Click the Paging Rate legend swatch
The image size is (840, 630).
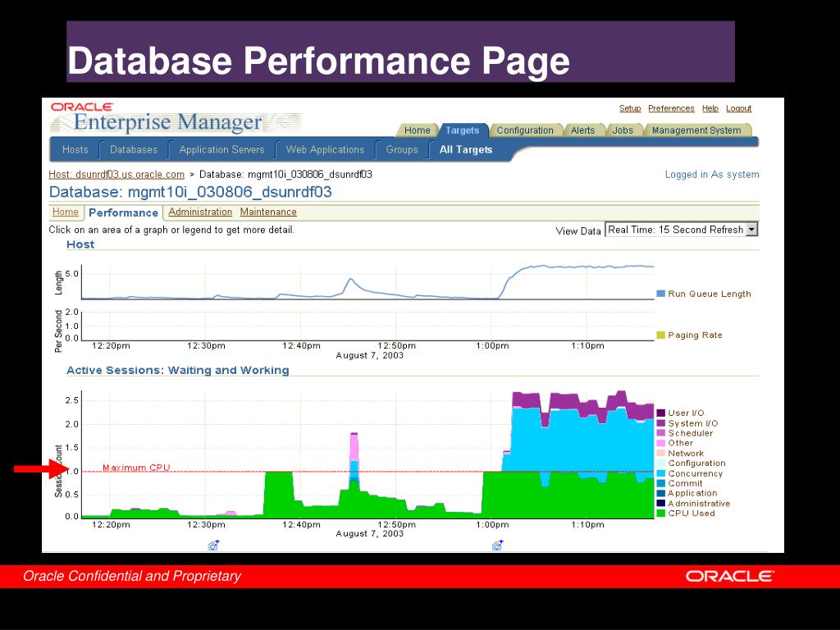[x=660, y=335]
